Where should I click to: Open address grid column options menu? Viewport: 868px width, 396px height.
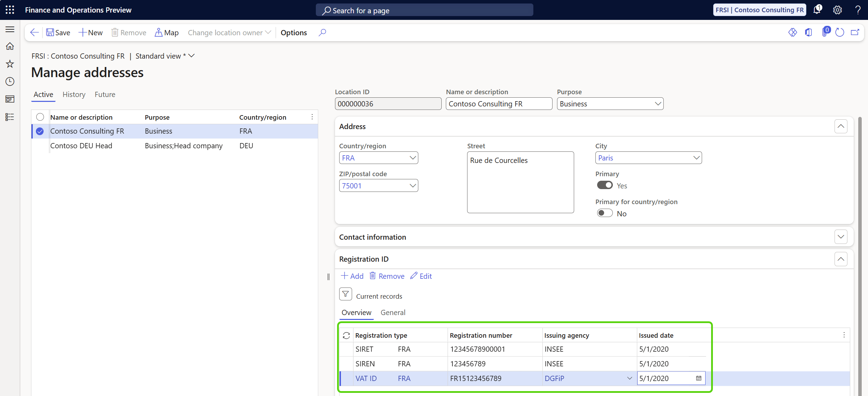click(x=312, y=117)
